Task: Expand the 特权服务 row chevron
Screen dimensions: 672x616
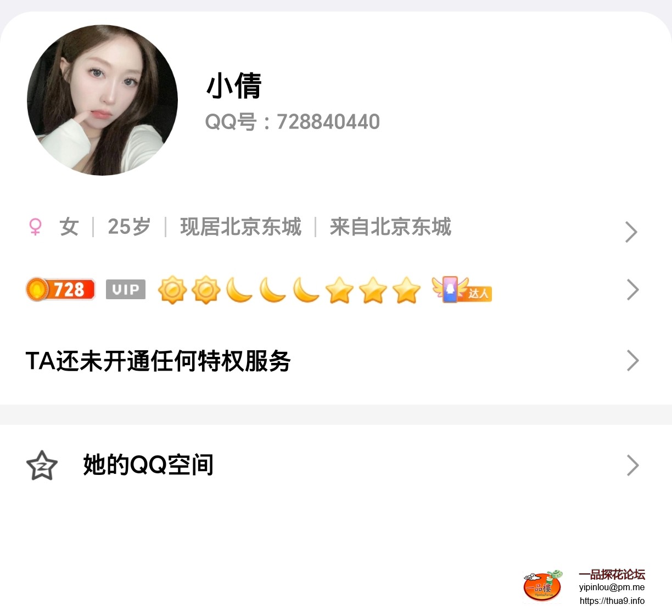Action: [x=632, y=361]
